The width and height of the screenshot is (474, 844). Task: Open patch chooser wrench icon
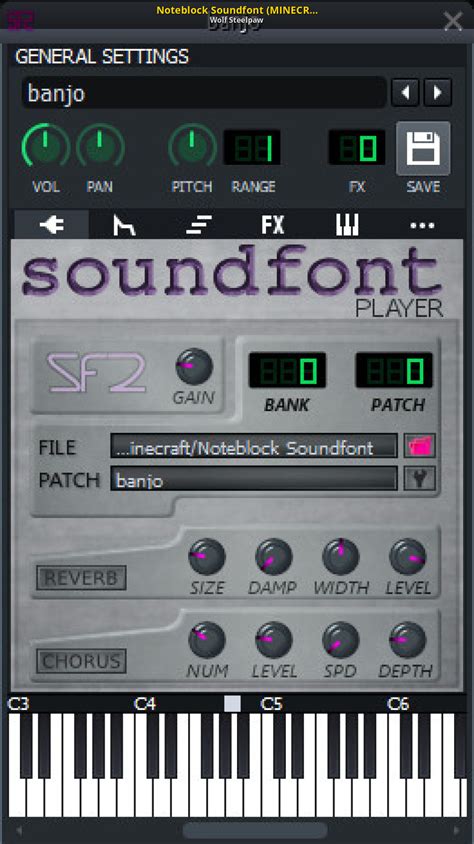point(420,478)
